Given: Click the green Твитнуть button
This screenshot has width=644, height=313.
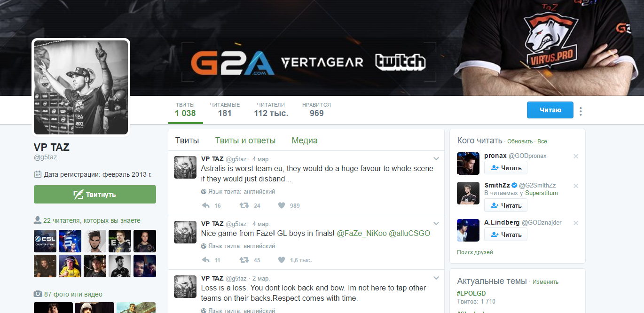Looking at the screenshot, I should [x=95, y=195].
